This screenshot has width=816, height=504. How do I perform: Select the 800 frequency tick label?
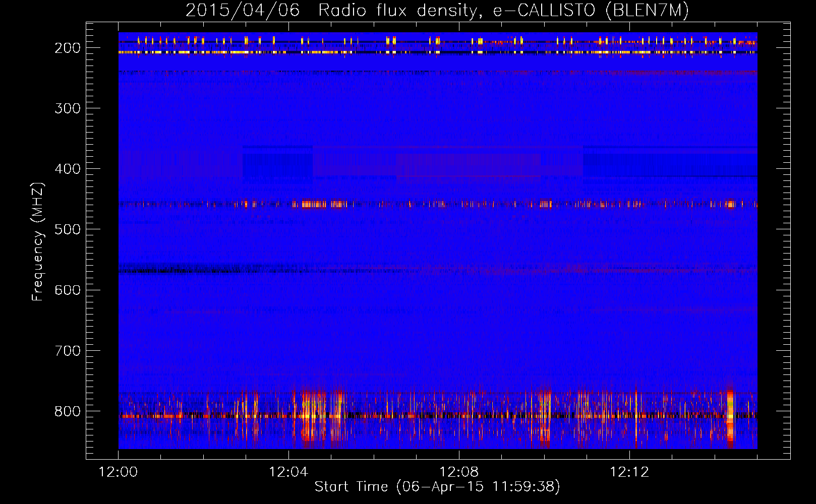(68, 411)
